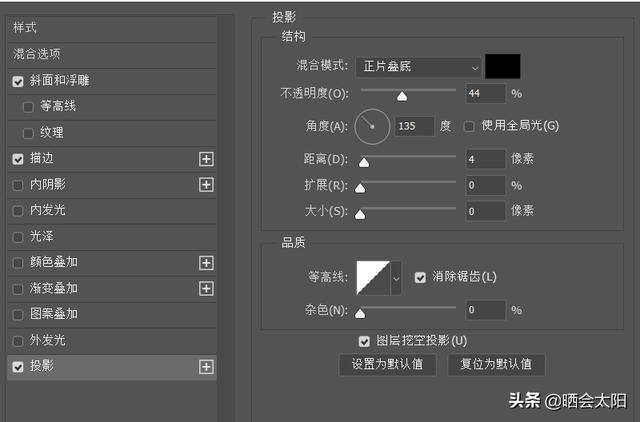Screen dimensions: 640x422
Task: Open the 图案叠加 settings row
Action: [111, 314]
